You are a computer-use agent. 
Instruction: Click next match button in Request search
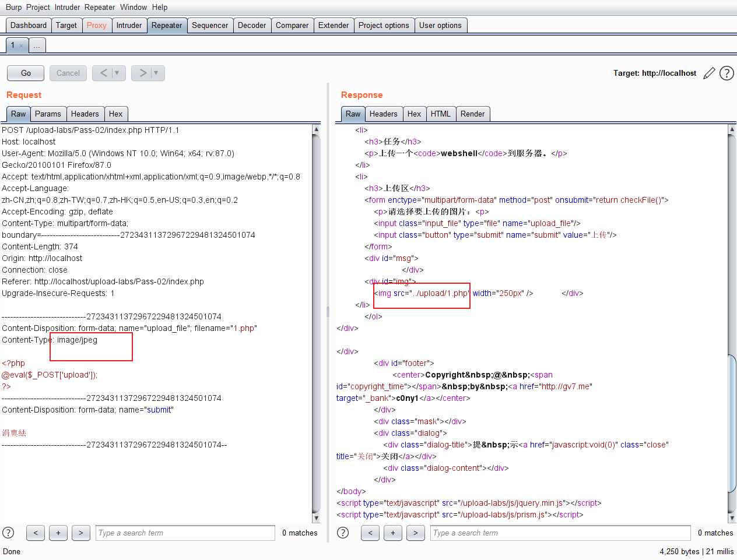(81, 533)
